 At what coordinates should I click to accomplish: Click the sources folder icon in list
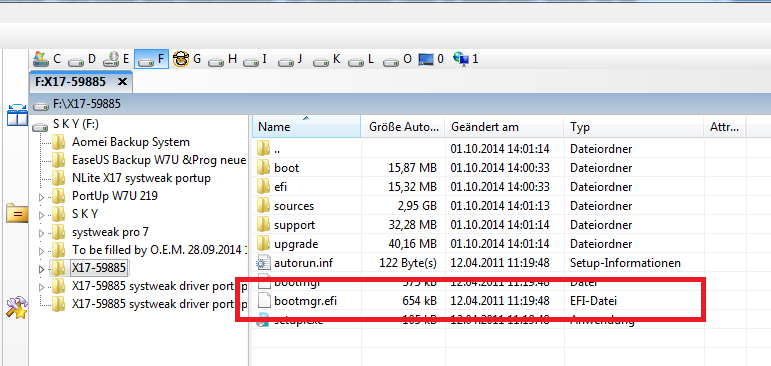[264, 206]
